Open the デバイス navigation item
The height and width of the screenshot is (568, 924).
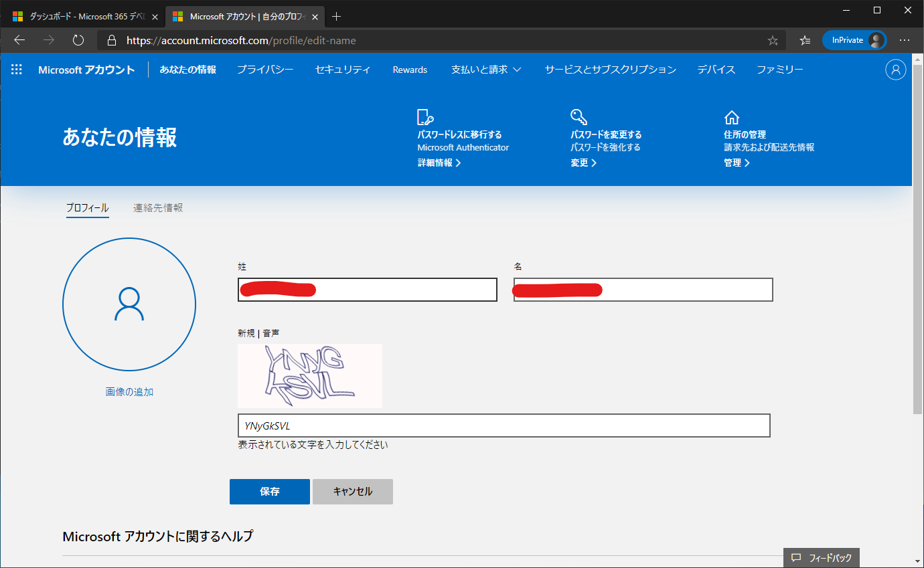(716, 70)
